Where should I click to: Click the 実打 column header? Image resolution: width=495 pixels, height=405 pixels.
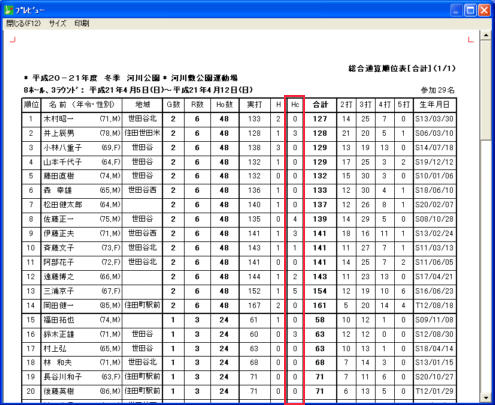pos(254,105)
